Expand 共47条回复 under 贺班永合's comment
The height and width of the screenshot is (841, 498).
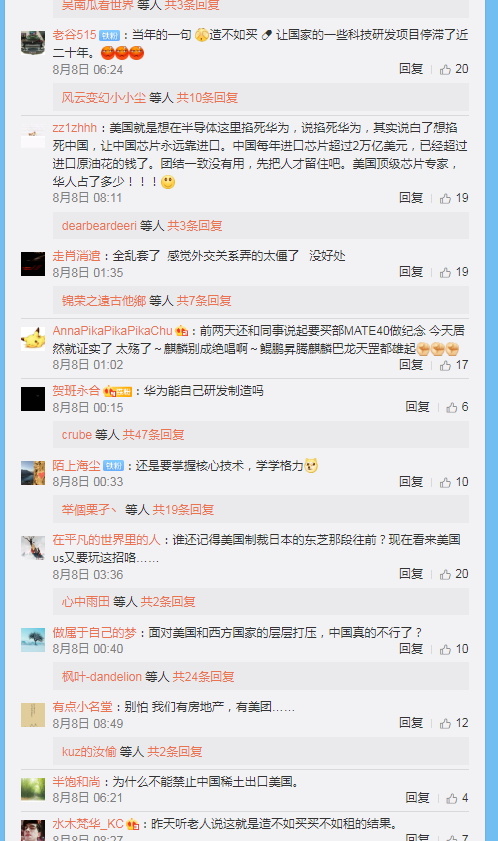(x=153, y=434)
